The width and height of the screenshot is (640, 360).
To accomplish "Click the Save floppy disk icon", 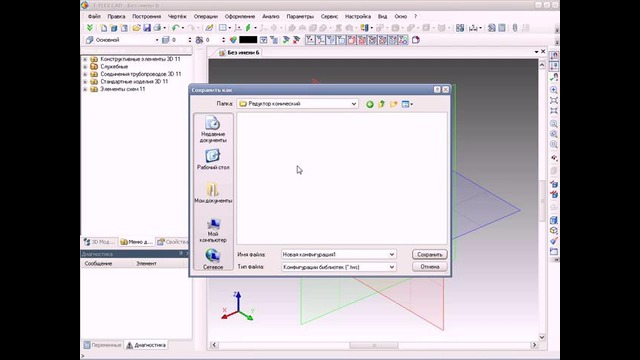I will 147,28.
